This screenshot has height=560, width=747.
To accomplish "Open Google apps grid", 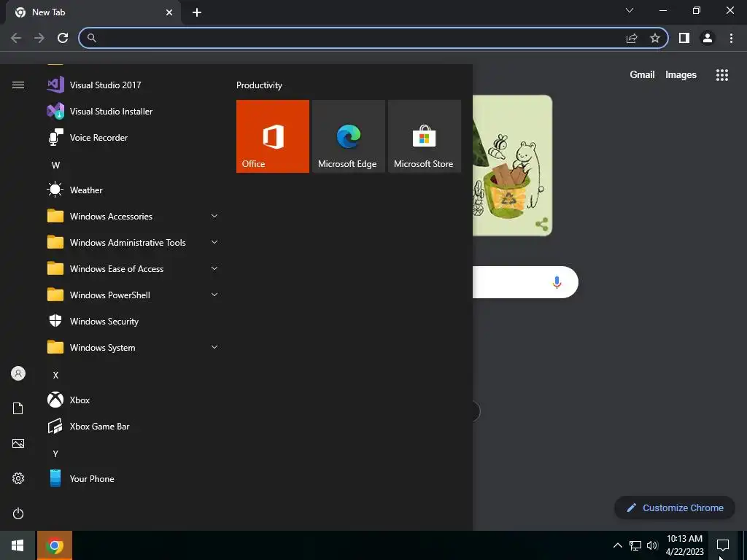I will pos(722,75).
